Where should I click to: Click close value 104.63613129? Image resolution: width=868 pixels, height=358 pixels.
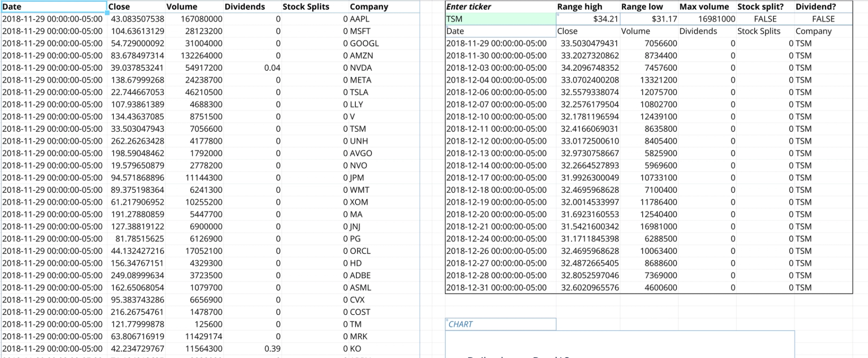click(x=136, y=31)
